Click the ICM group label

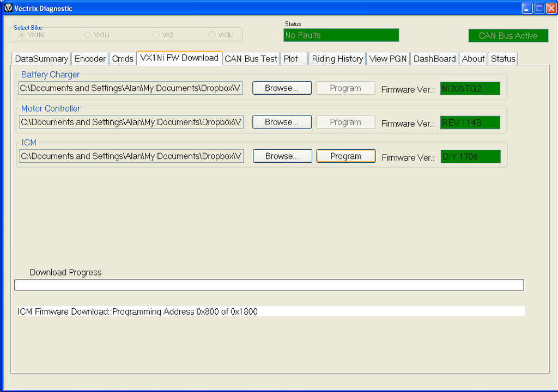(29, 143)
